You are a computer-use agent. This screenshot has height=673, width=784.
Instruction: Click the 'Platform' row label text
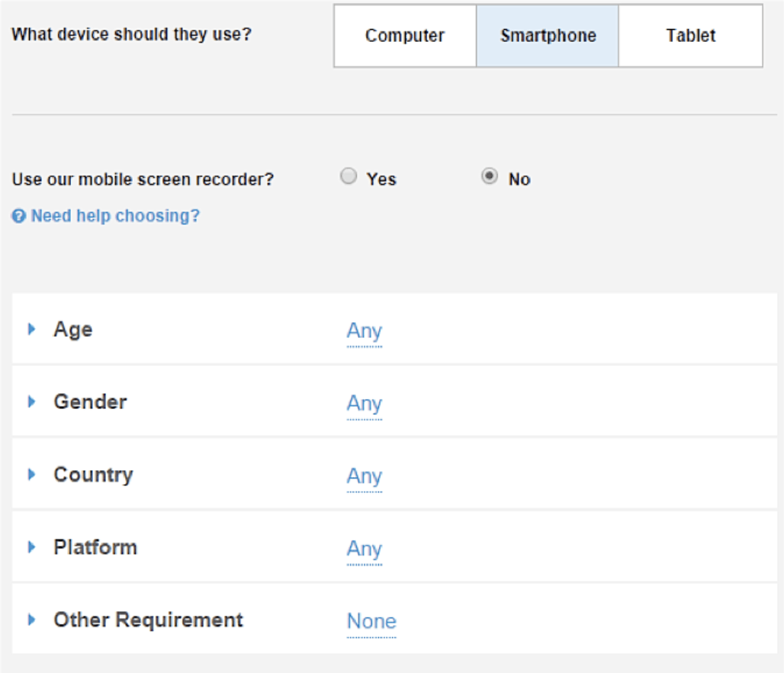[95, 547]
